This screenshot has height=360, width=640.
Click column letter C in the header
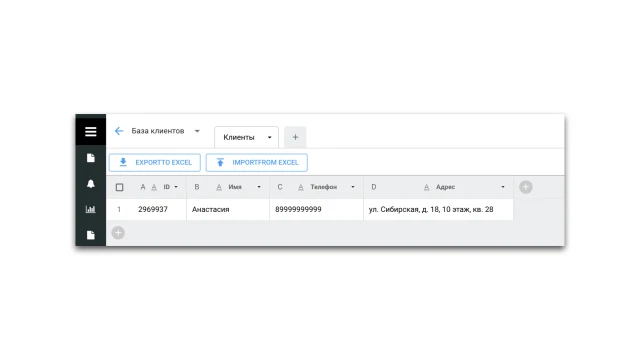(280, 187)
